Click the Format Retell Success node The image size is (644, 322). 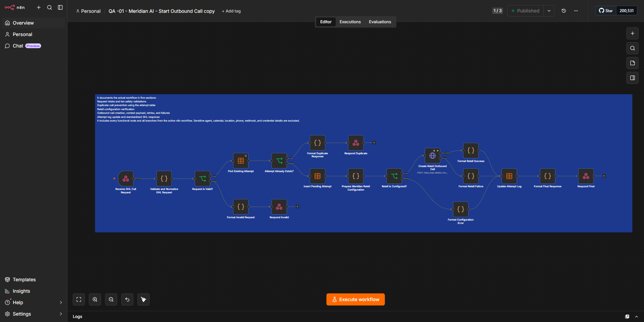click(x=471, y=151)
